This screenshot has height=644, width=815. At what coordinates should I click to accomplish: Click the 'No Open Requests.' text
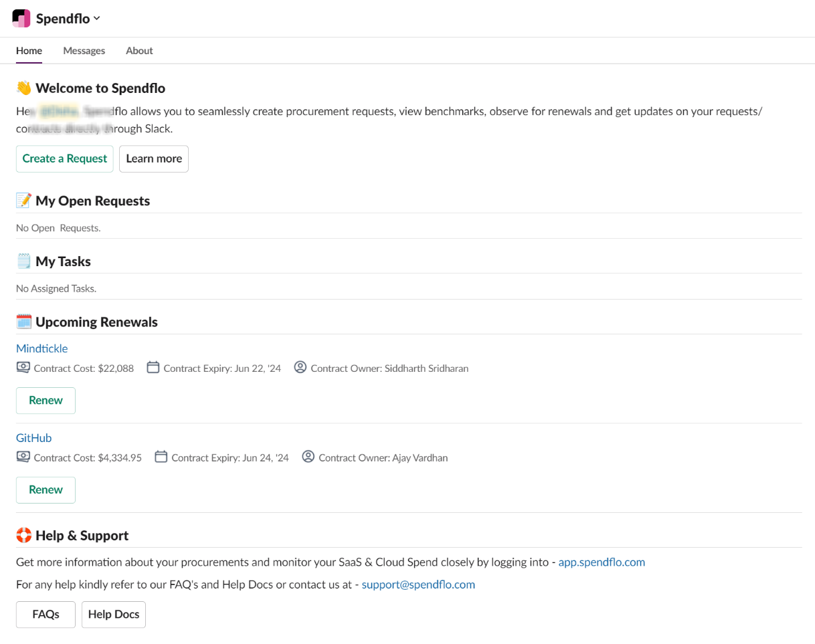58,228
